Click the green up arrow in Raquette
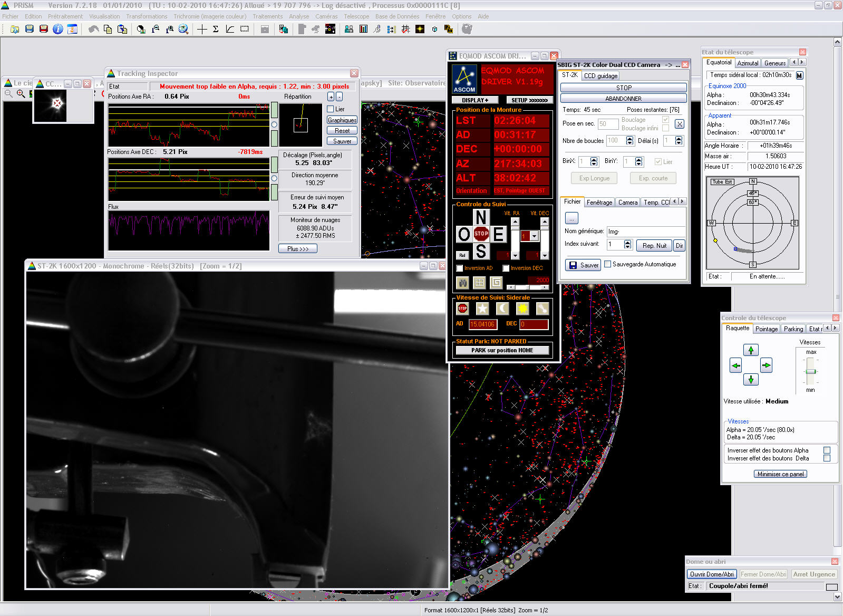Viewport: 843px width, 616px height. (751, 350)
